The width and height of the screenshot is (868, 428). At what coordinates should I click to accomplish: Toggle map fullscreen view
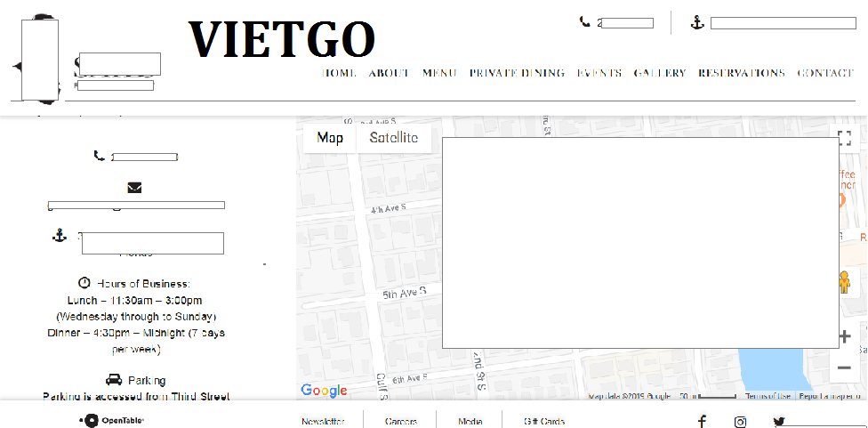(844, 138)
